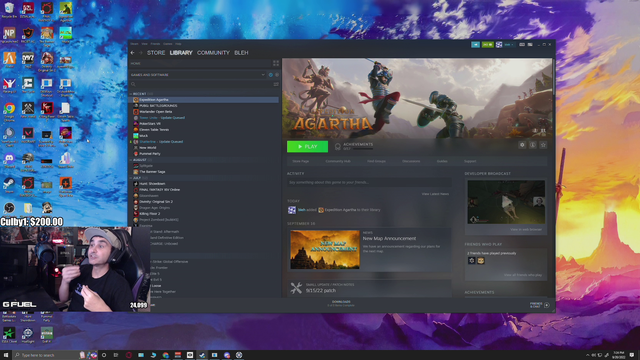Open the Discussions link
Viewport: 640px width, 360px height.
click(x=411, y=161)
